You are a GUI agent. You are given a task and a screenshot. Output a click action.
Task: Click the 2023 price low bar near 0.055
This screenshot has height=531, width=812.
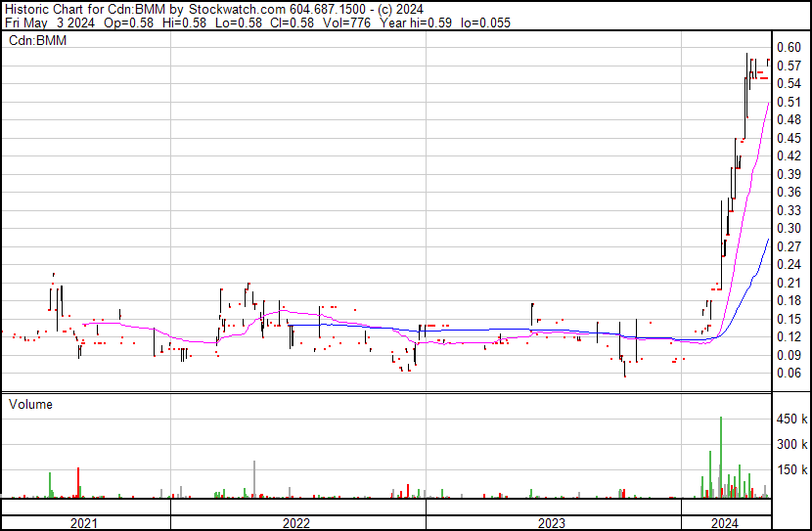pyautogui.click(x=625, y=369)
